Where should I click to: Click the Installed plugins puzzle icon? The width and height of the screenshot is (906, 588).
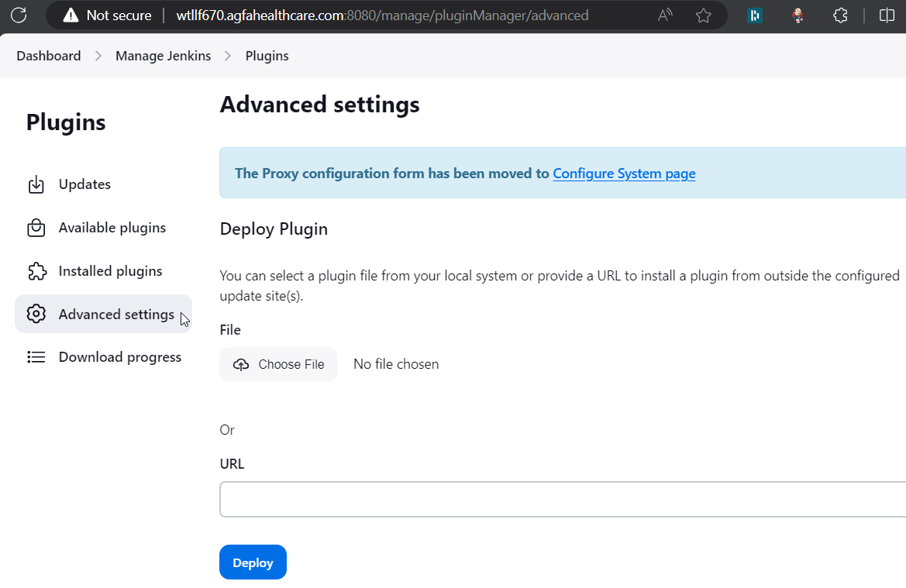(36, 271)
